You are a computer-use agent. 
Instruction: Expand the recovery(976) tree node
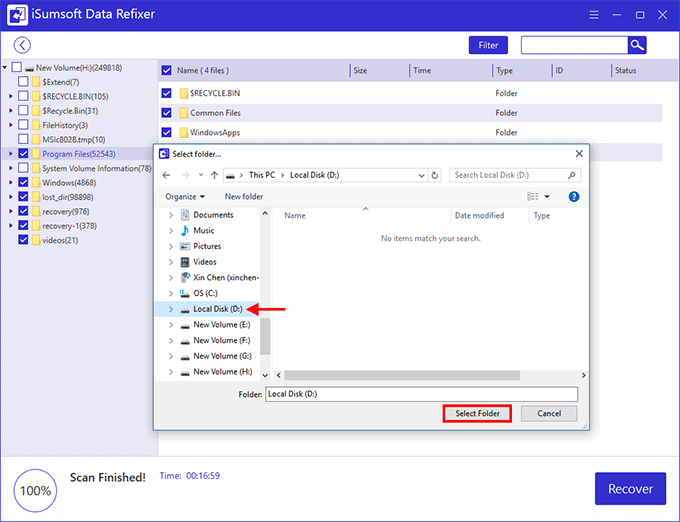click(11, 211)
